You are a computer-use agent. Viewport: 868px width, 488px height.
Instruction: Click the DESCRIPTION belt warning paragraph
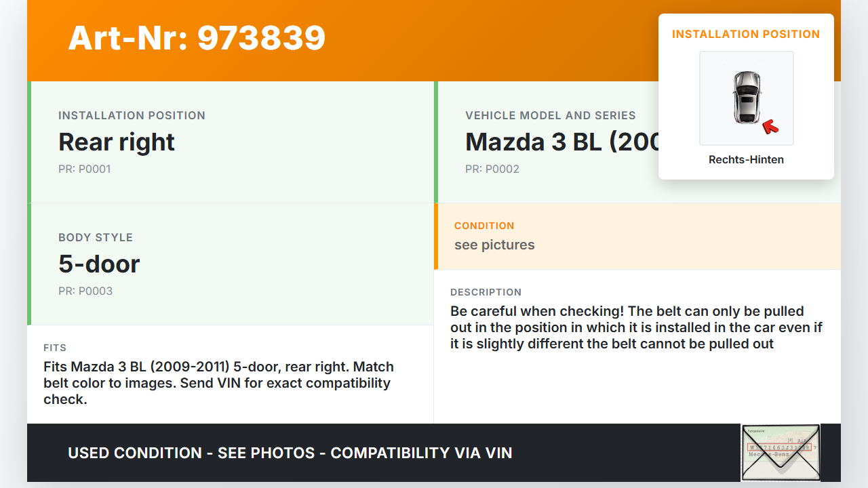click(636, 327)
